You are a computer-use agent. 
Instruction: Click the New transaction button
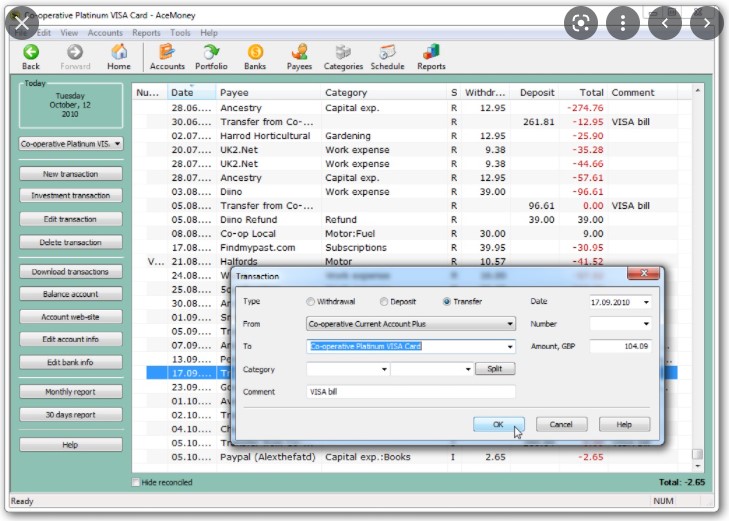click(71, 174)
